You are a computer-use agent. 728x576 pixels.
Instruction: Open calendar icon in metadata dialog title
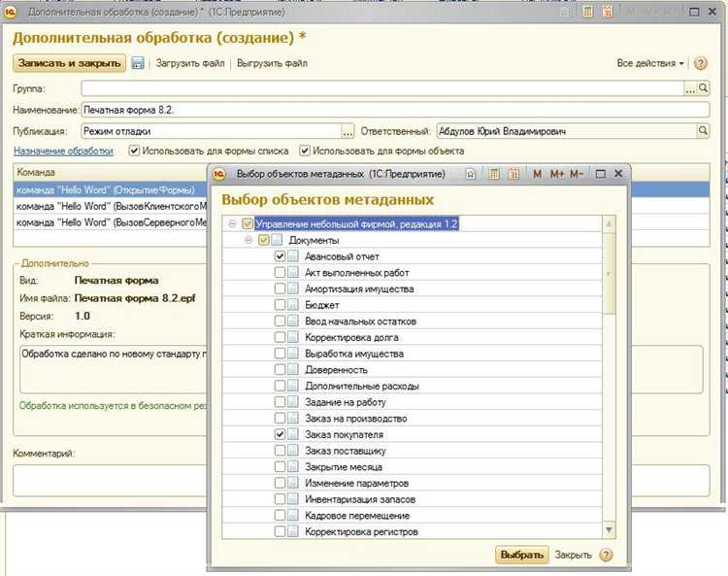tap(513, 174)
